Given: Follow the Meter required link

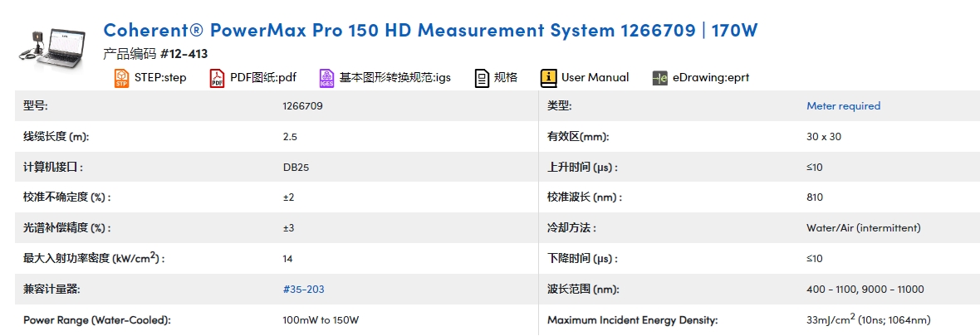Looking at the screenshot, I should (843, 105).
